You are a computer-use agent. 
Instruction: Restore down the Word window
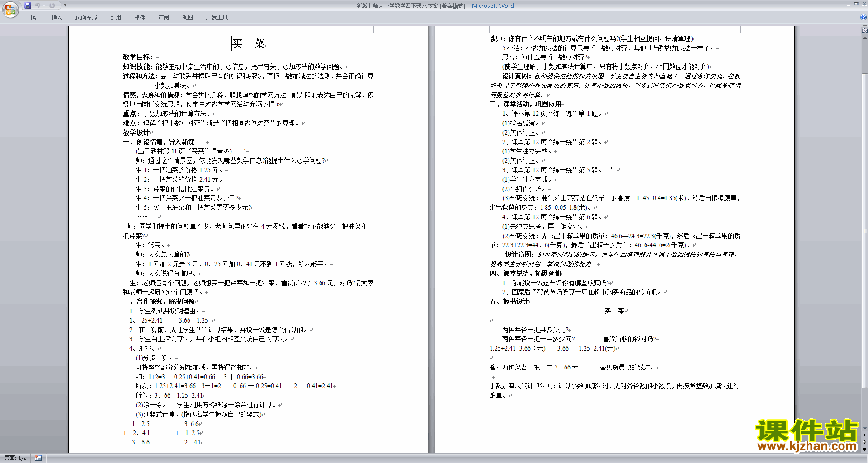tap(856, 4)
